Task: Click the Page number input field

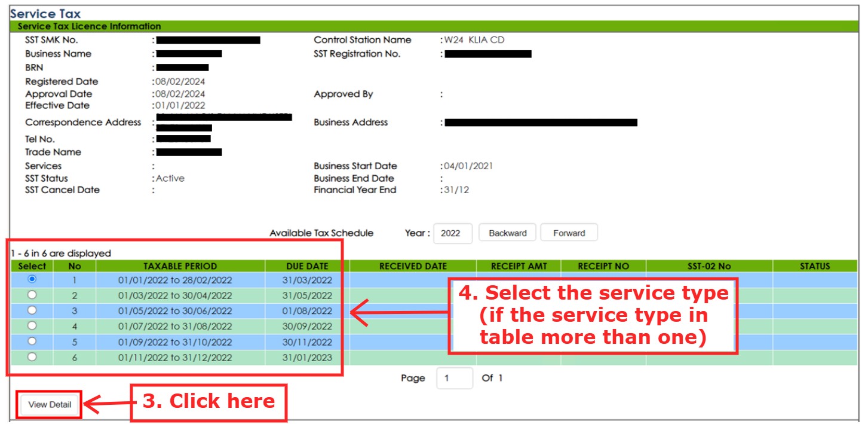Action: coord(454,378)
